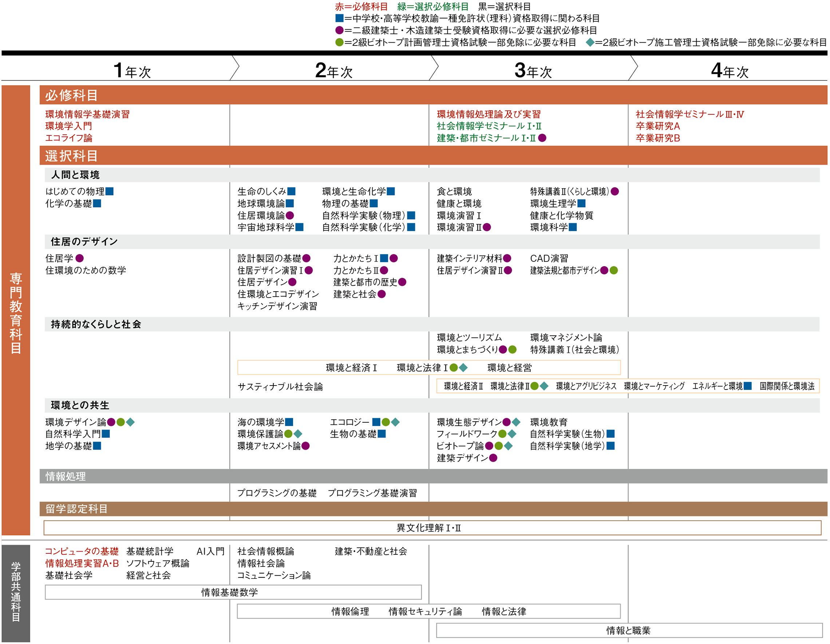
Task: Click the 1年次 year header
Action: point(132,71)
